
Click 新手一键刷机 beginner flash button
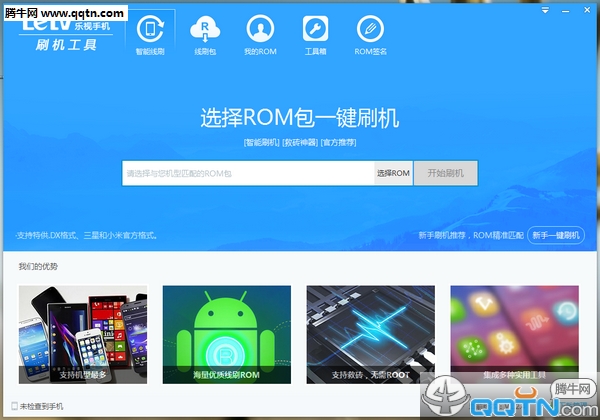tap(555, 235)
